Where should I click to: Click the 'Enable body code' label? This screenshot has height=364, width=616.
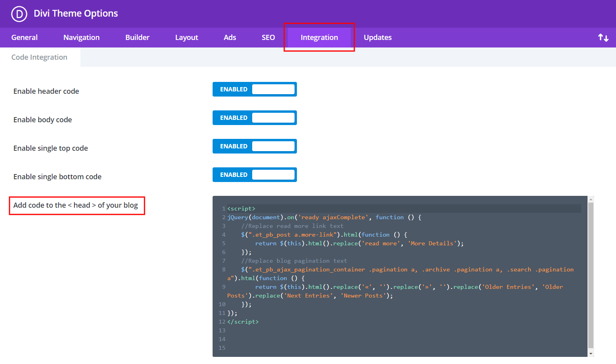click(x=43, y=120)
